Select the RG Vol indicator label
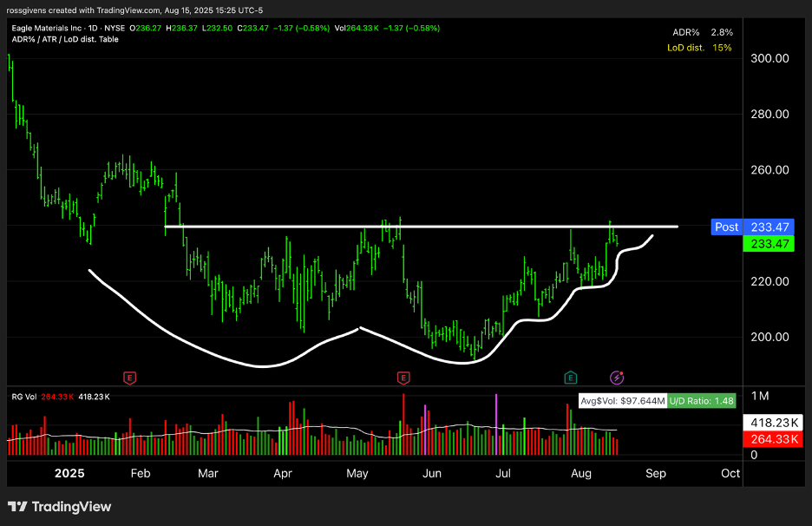Viewport: 812px width, 526px height. [26, 398]
